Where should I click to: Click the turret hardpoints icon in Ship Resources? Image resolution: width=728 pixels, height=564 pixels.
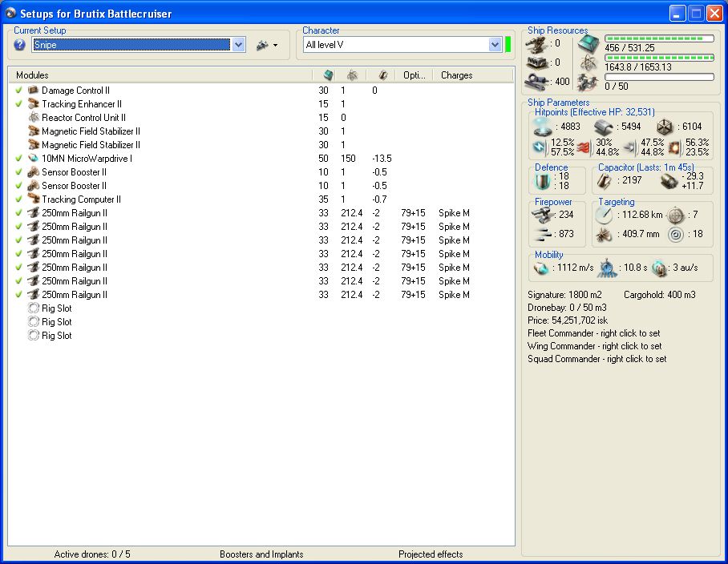pyautogui.click(x=536, y=45)
